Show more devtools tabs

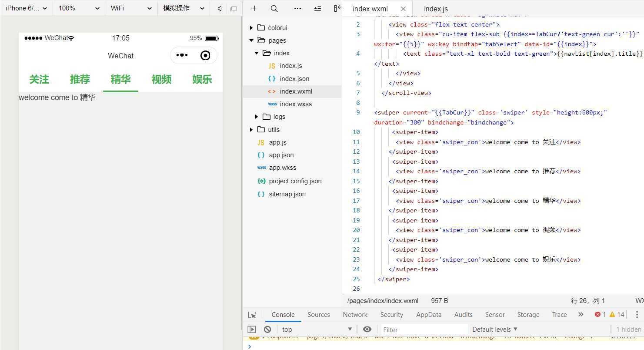[x=581, y=314]
